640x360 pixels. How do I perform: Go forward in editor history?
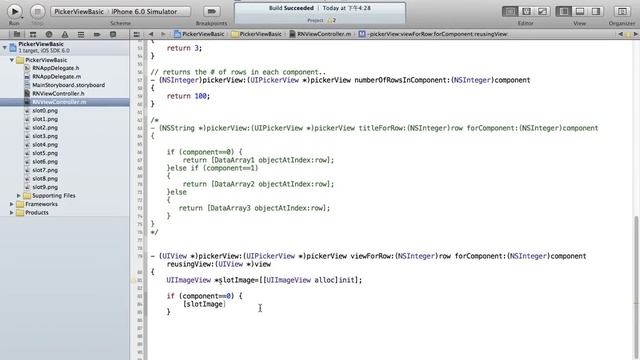pyautogui.click(x=163, y=34)
